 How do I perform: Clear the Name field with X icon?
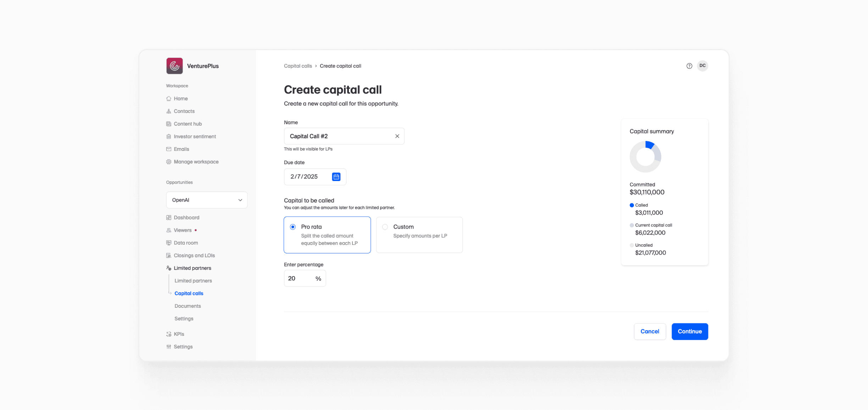(x=397, y=136)
